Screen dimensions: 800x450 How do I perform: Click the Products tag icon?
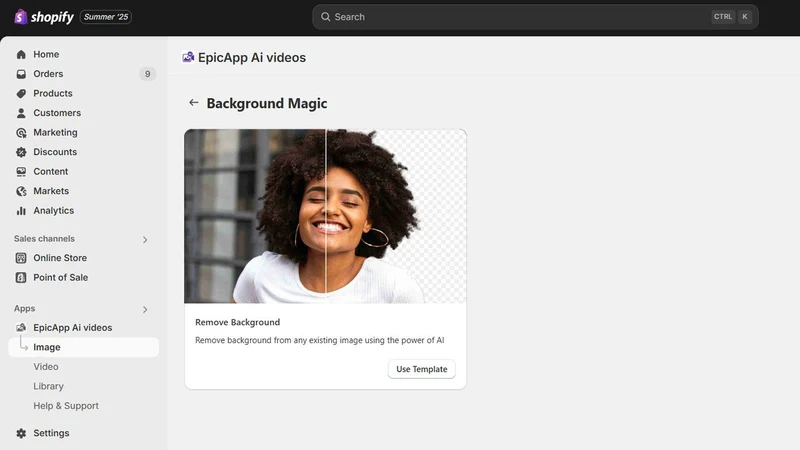tap(21, 93)
